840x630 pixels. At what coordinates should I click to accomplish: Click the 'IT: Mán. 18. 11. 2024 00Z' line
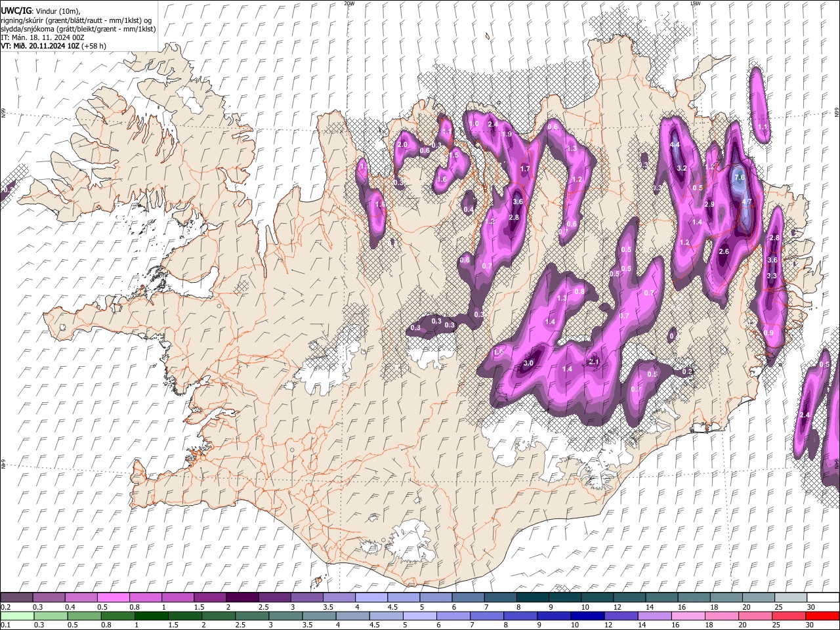click(43, 37)
